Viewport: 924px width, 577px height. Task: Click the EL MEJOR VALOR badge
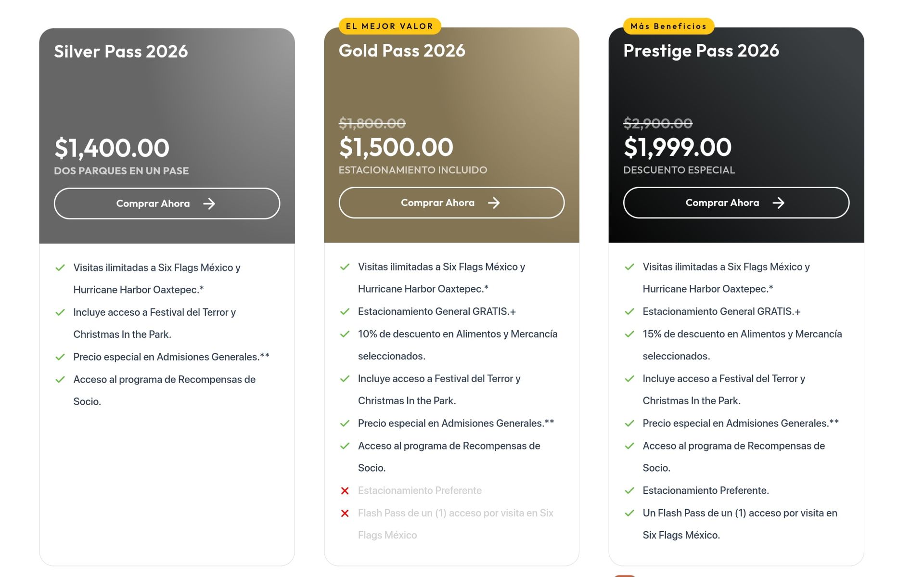389,26
